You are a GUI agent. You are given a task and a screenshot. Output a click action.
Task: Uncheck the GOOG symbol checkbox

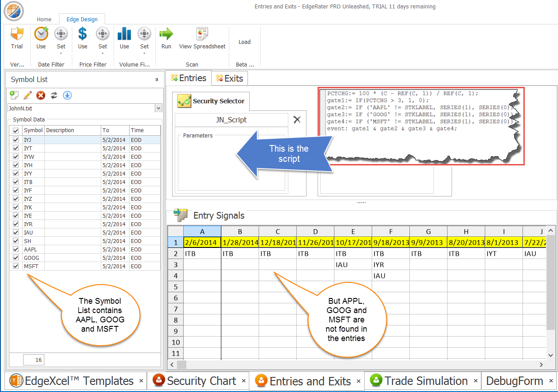16,258
